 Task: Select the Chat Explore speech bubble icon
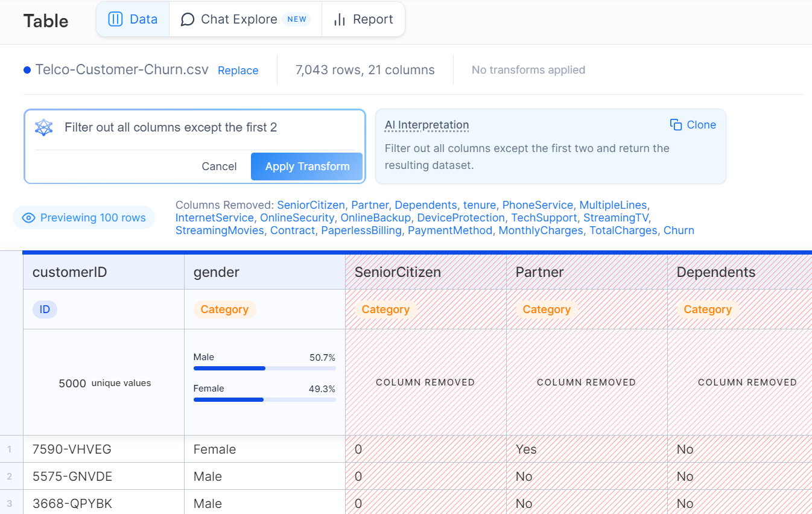point(186,19)
